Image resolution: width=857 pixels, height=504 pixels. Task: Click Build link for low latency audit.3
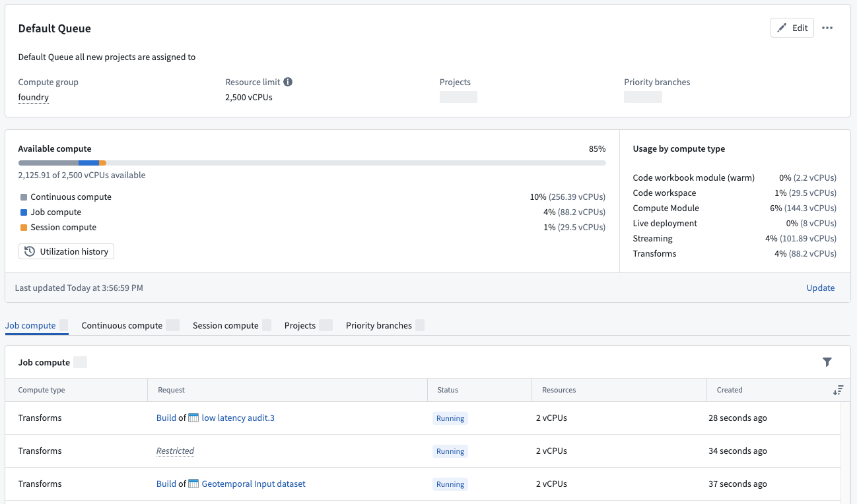(166, 418)
